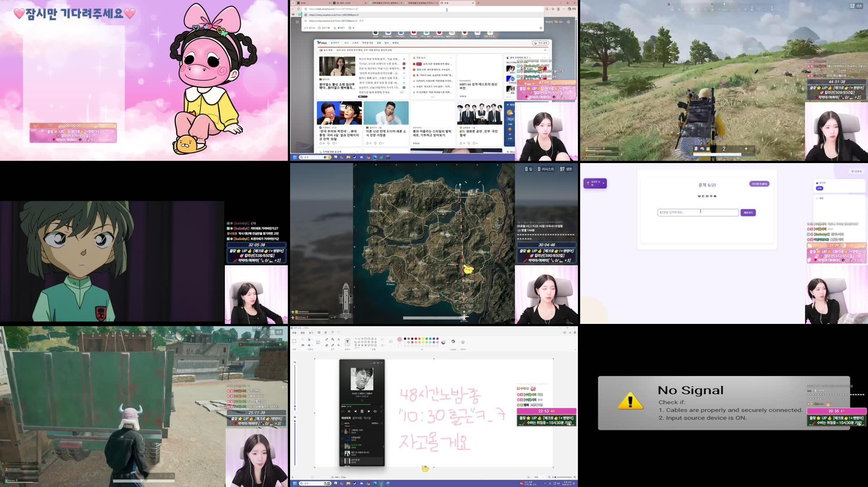Select the oval shape in Paint's shapes gallery
Image resolution: width=868 pixels, height=487 pixels.
tap(362, 339)
